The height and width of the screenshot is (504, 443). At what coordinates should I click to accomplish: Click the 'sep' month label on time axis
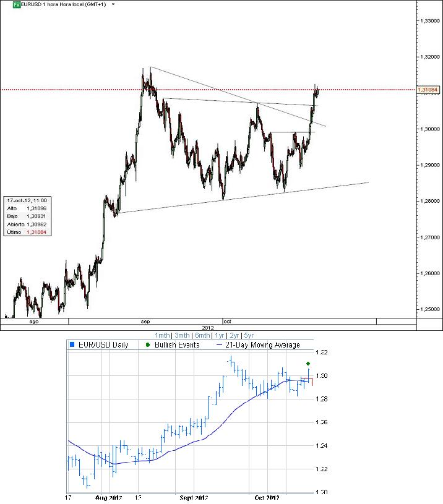(x=145, y=322)
